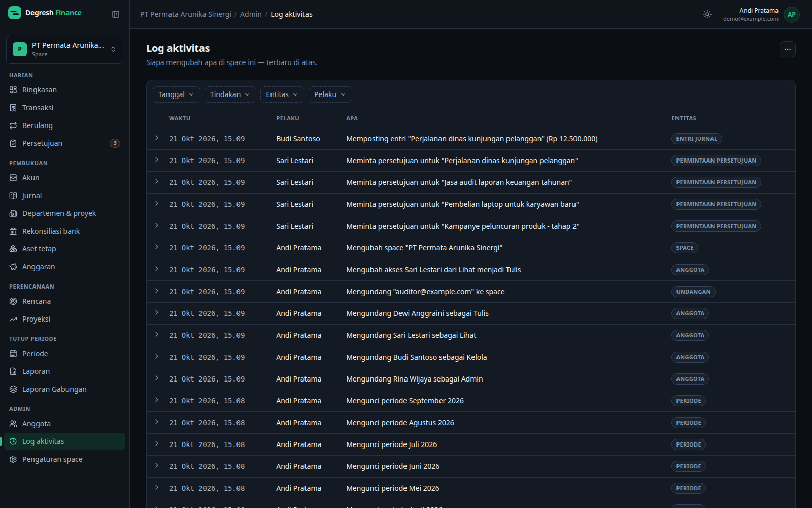Toggle the light/dark theme sun icon

707,14
